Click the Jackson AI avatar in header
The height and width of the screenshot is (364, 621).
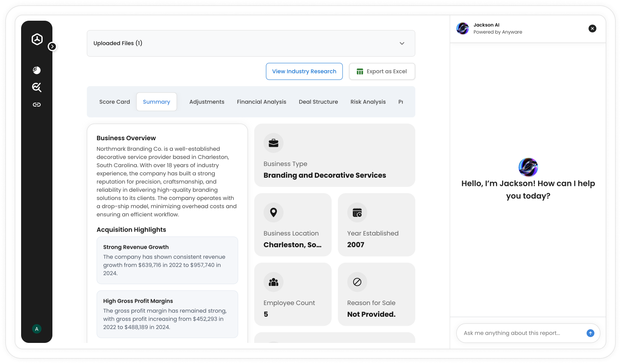(463, 29)
